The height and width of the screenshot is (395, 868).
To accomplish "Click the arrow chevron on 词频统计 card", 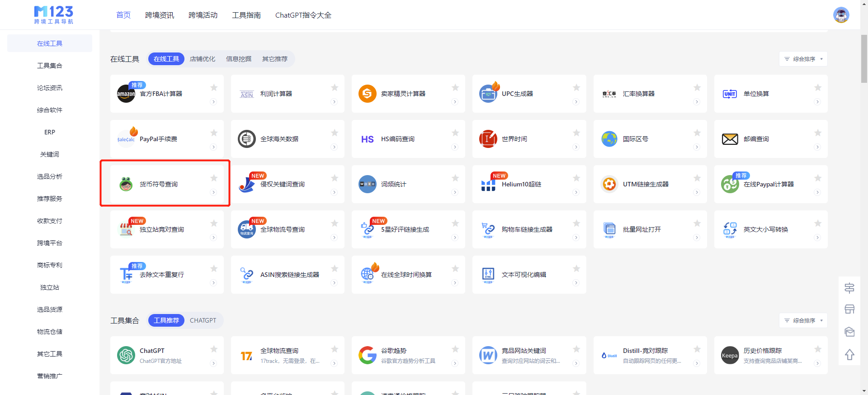I will 455,192.
